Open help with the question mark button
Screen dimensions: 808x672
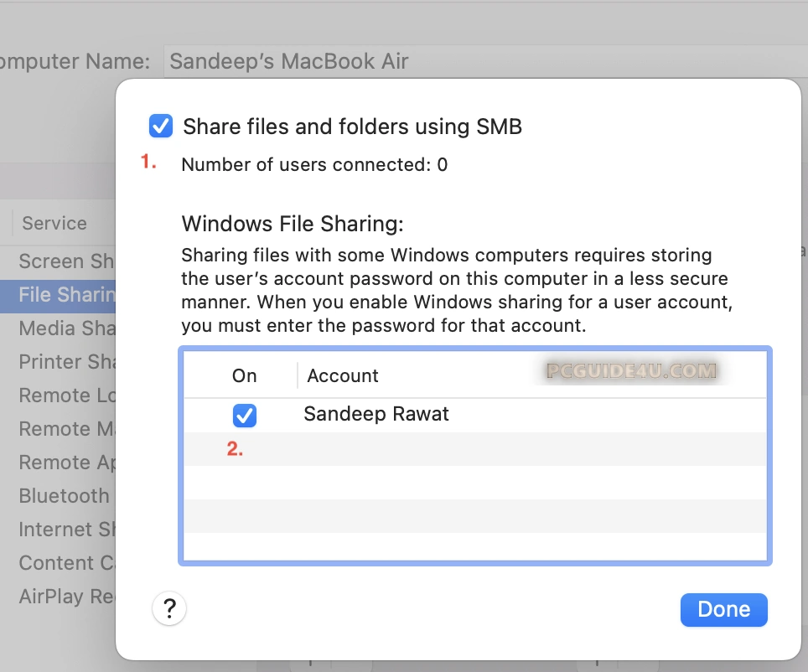coord(169,607)
